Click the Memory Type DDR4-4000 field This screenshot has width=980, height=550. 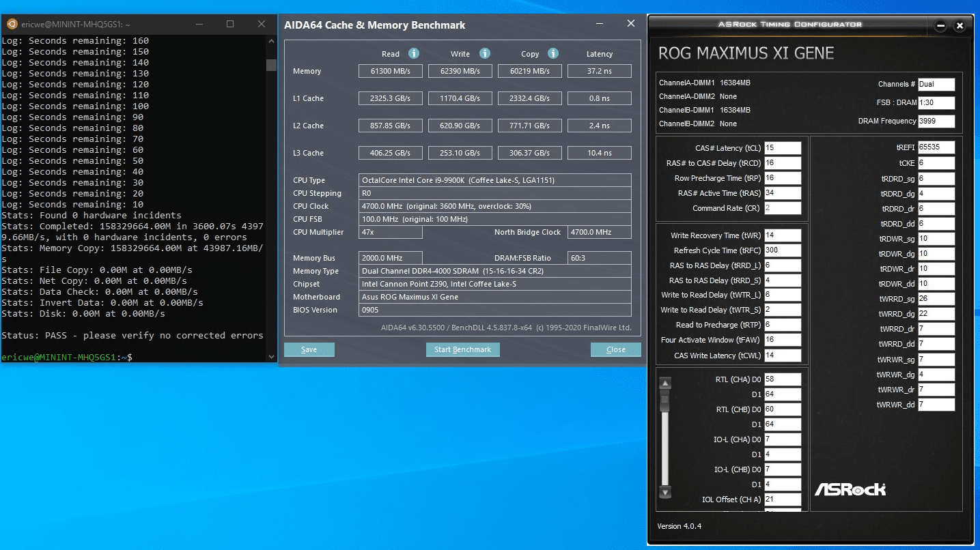point(495,271)
